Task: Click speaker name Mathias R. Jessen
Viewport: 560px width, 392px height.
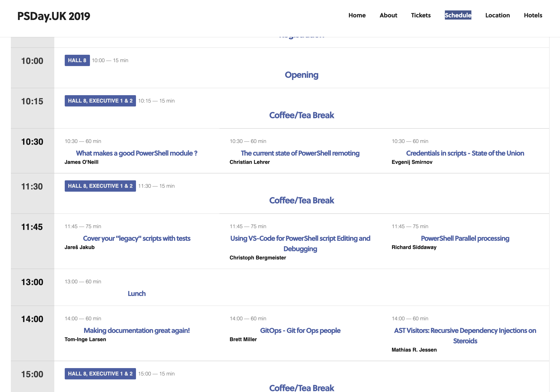Action: (414, 350)
